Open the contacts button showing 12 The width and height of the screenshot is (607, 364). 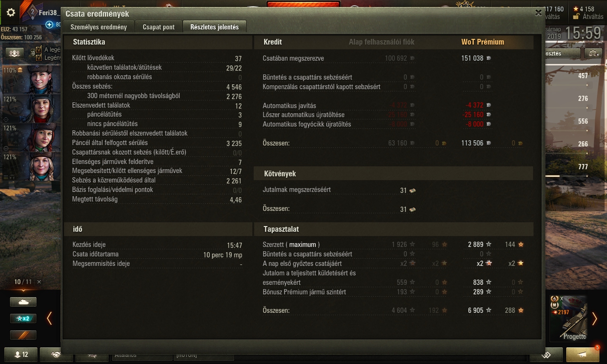pos(20,355)
